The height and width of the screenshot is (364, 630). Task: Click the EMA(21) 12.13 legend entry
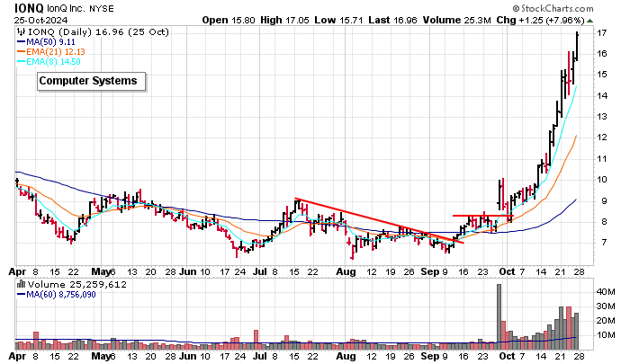pos(56,52)
